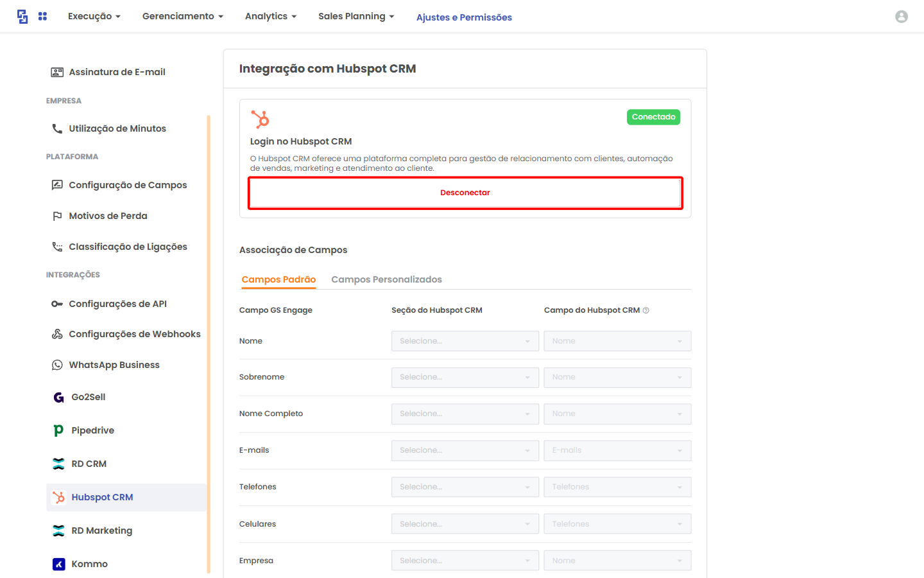This screenshot has width=924, height=578.
Task: Click the Go2Sell logo icon
Action: point(58,397)
